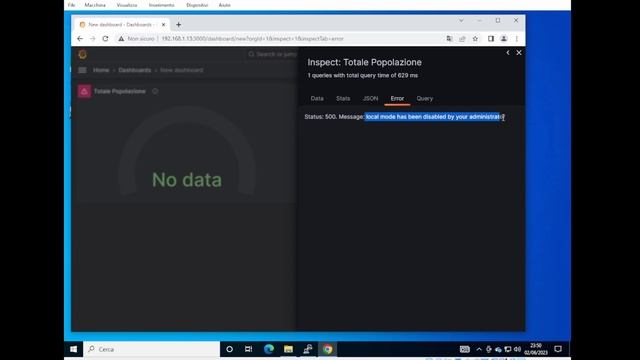Open the Visualizza menu
640x360 pixels.
[x=127, y=5]
